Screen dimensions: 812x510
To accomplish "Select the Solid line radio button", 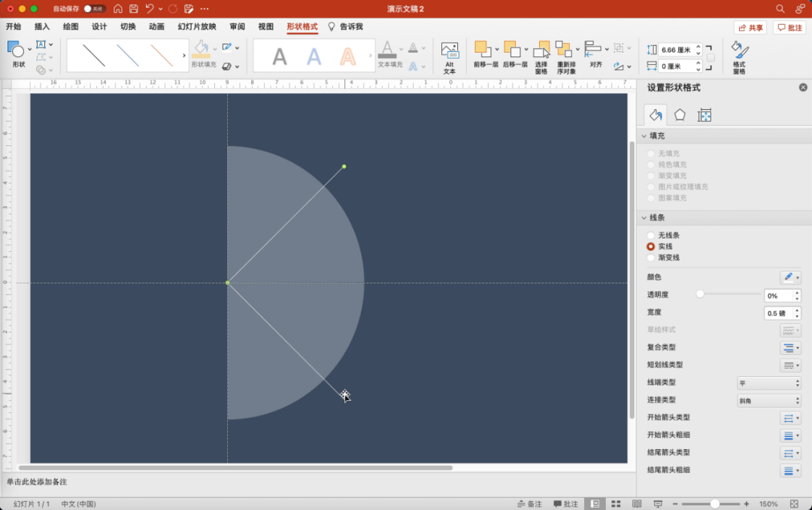I will [x=651, y=247].
